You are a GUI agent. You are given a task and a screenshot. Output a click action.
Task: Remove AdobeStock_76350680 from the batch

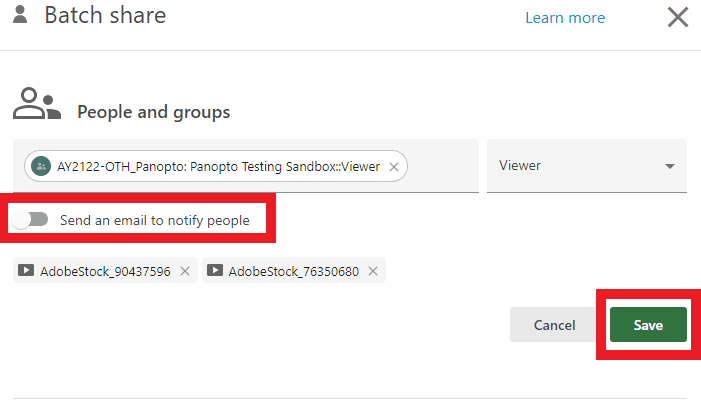pos(373,271)
